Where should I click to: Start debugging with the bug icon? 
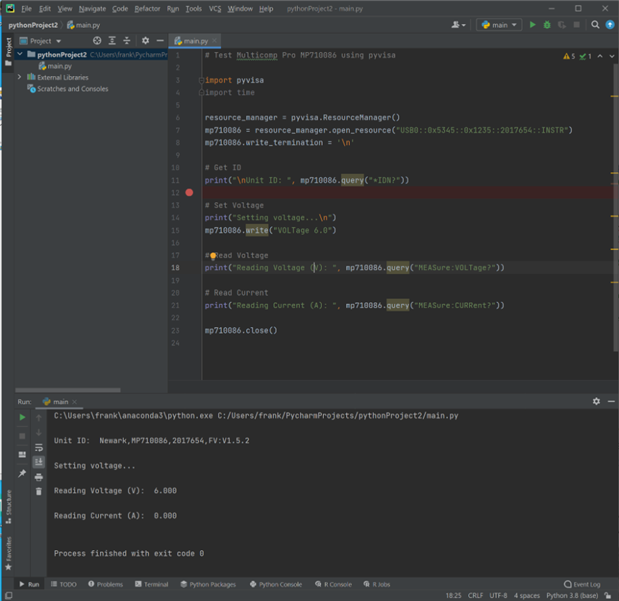pyautogui.click(x=547, y=25)
